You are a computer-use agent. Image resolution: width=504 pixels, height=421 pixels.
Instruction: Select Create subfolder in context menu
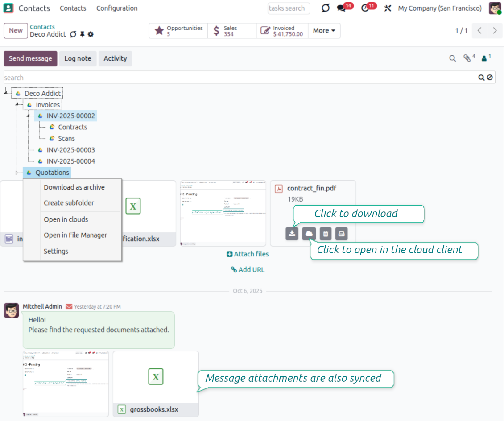click(69, 203)
